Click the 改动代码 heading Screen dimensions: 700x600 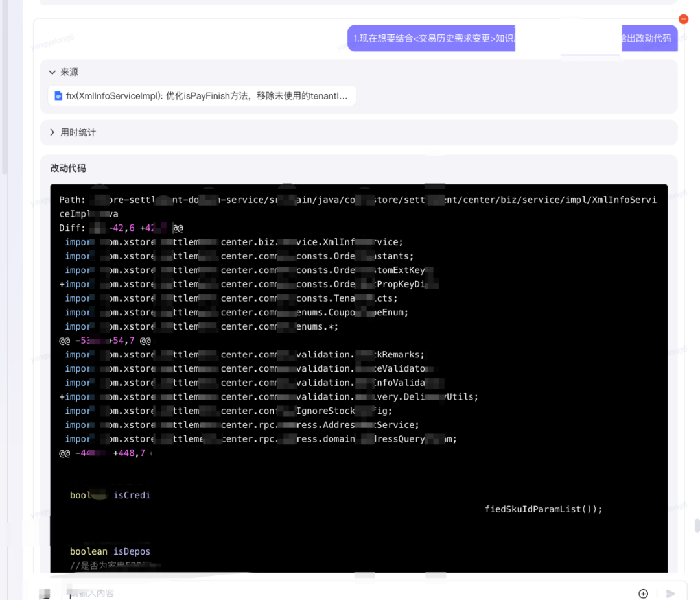(68, 169)
